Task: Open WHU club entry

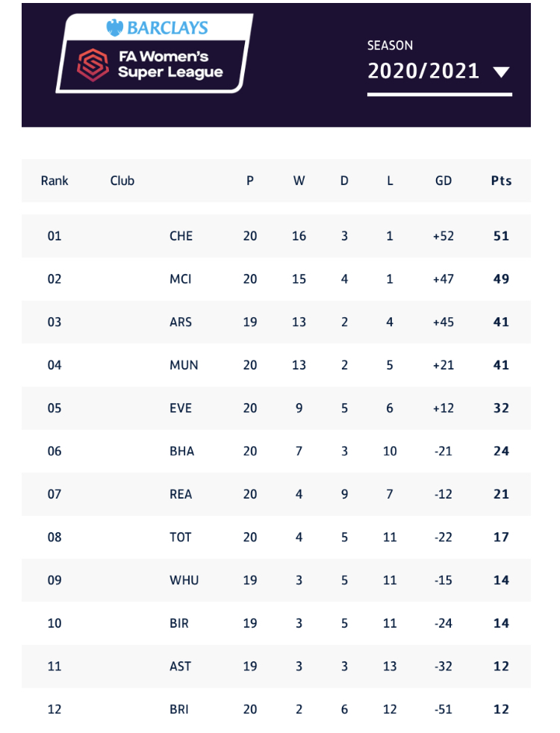Action: click(184, 580)
